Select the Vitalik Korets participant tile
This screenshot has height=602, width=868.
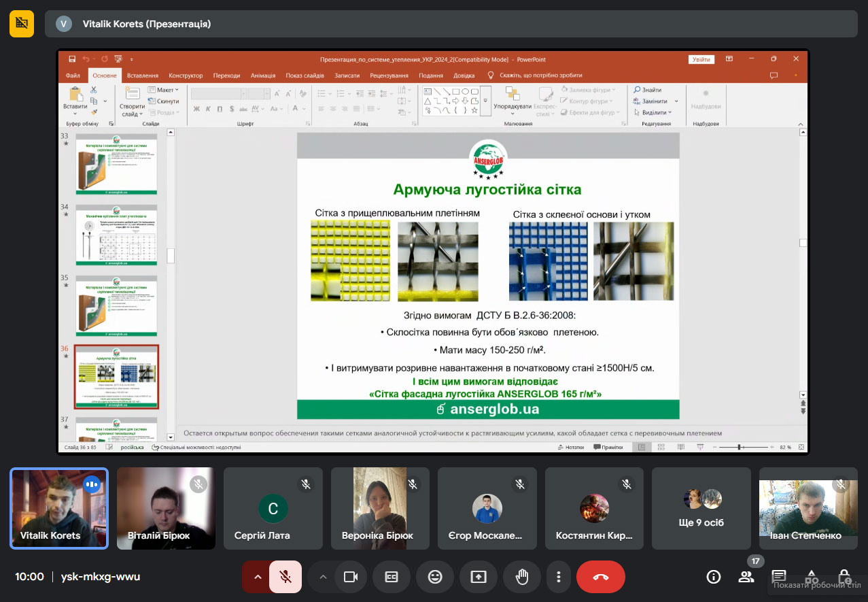click(x=59, y=508)
